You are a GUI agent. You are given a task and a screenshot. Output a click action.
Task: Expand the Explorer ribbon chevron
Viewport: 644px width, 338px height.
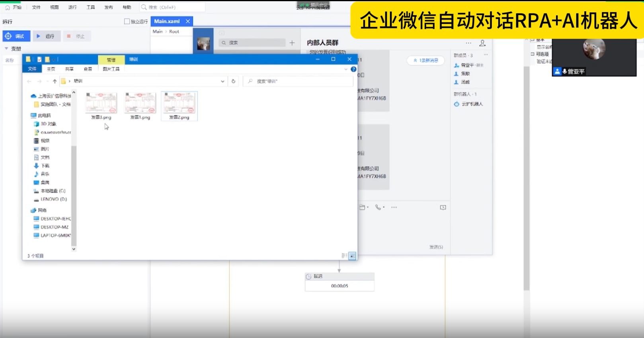pos(345,69)
